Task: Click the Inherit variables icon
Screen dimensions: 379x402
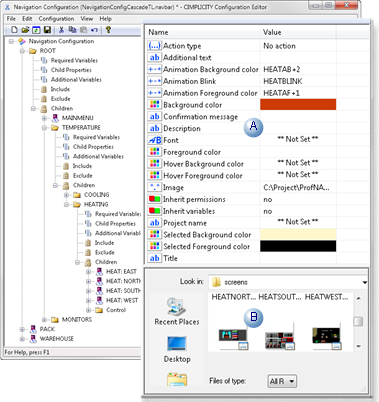Action: tap(154, 211)
